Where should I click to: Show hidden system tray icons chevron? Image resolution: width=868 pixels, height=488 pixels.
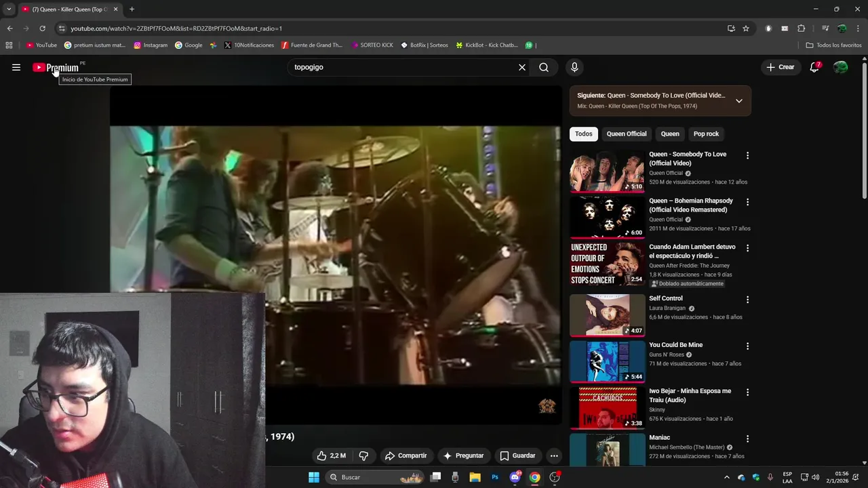coord(727,477)
